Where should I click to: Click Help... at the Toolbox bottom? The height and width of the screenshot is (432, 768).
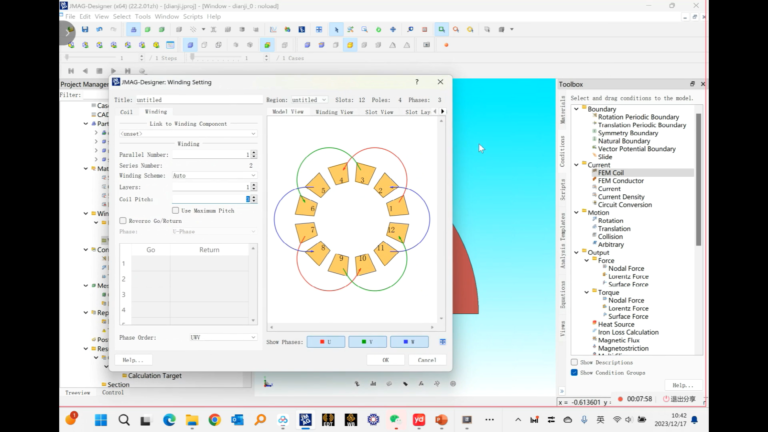[683, 385]
